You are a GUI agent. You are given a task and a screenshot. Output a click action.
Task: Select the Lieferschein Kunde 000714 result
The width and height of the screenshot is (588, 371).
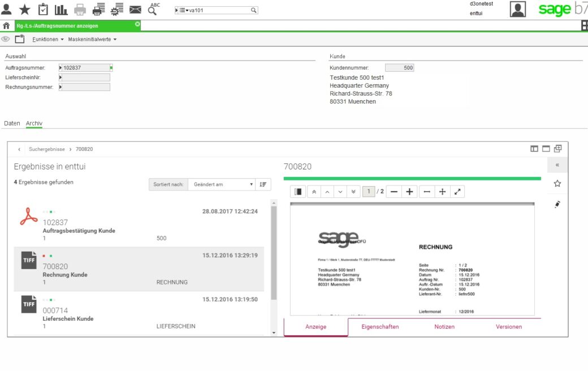139,313
